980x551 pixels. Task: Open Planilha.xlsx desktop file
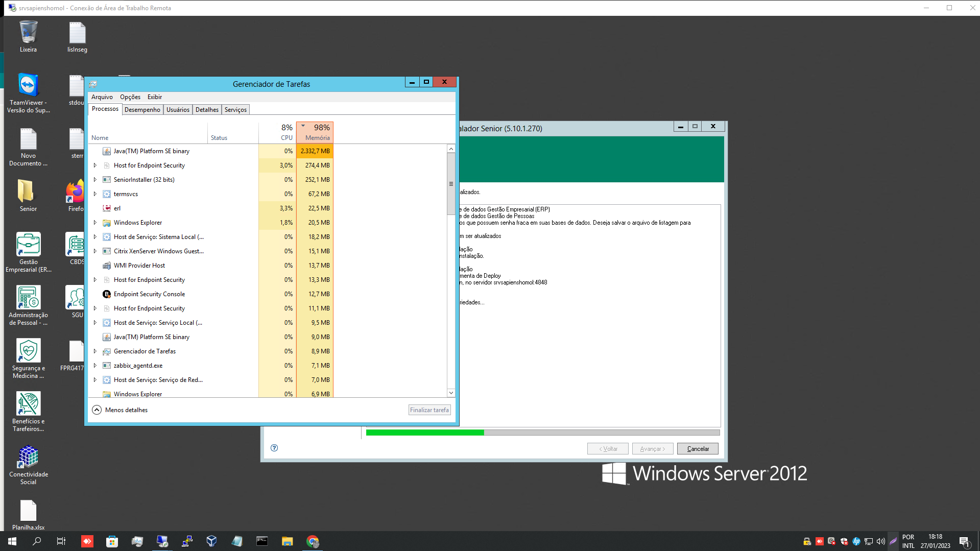click(28, 515)
